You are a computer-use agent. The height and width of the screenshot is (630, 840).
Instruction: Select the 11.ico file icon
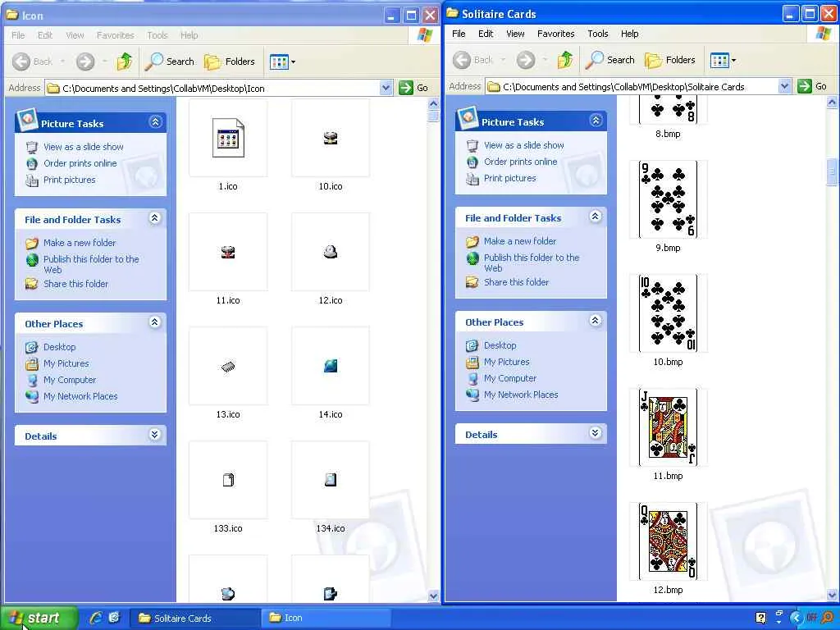(x=228, y=252)
